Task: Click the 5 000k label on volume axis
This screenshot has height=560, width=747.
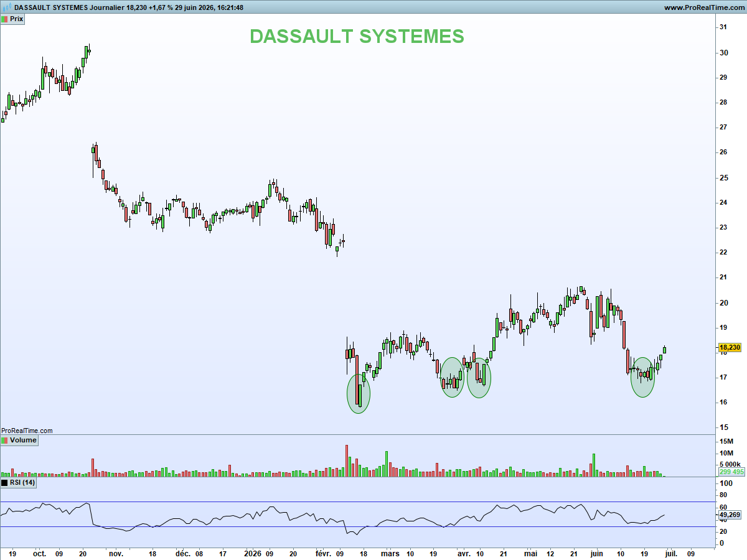Action: tap(730, 465)
